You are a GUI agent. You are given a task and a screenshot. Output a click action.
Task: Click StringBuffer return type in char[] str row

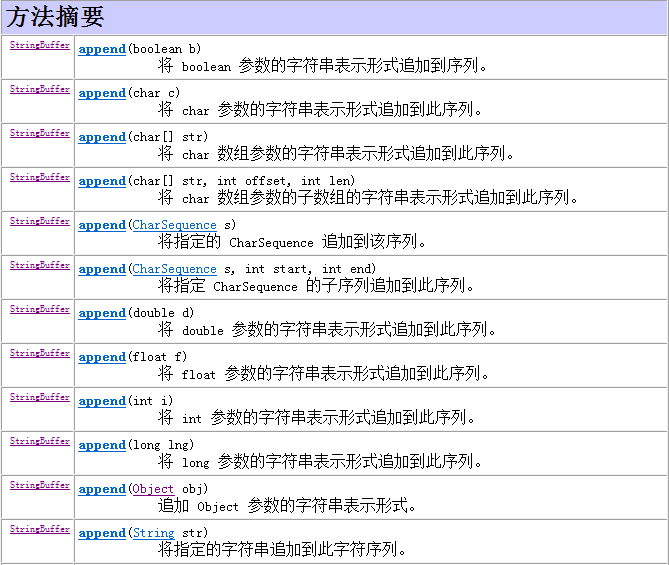coord(40,133)
